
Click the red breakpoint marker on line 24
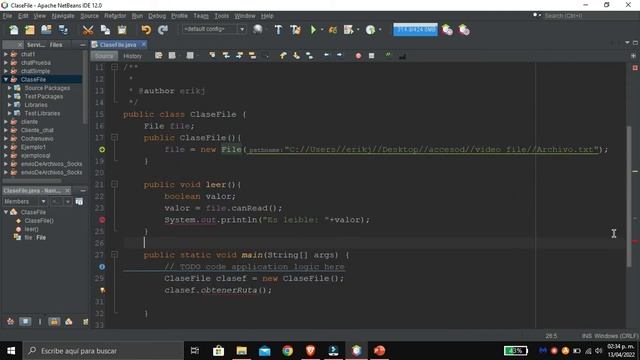tap(102, 220)
